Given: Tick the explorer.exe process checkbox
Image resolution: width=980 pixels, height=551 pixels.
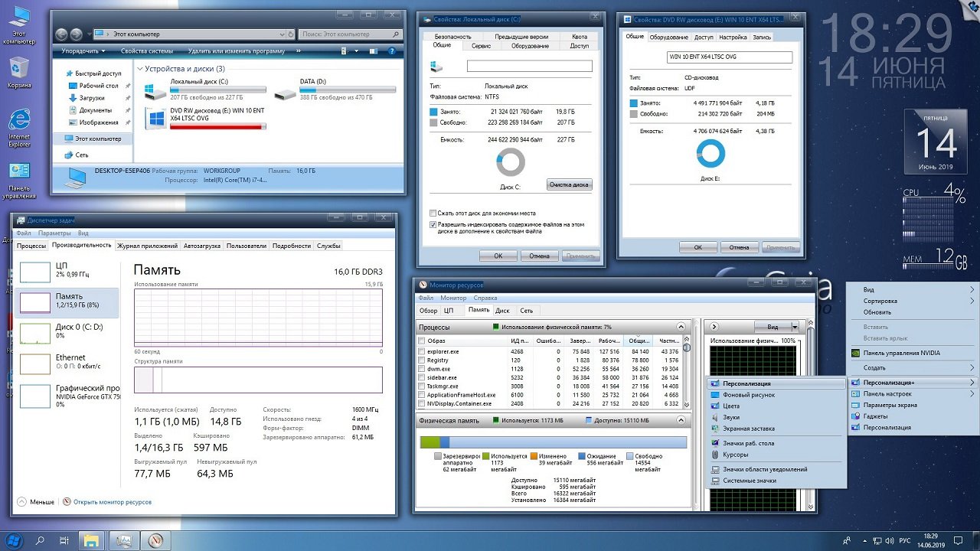Looking at the screenshot, I should click(x=422, y=351).
